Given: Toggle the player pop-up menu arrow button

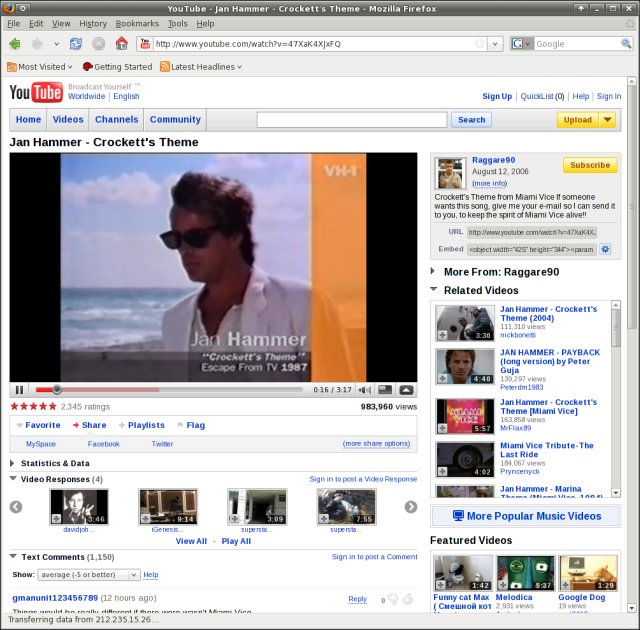Looking at the screenshot, I should pyautogui.click(x=406, y=390).
